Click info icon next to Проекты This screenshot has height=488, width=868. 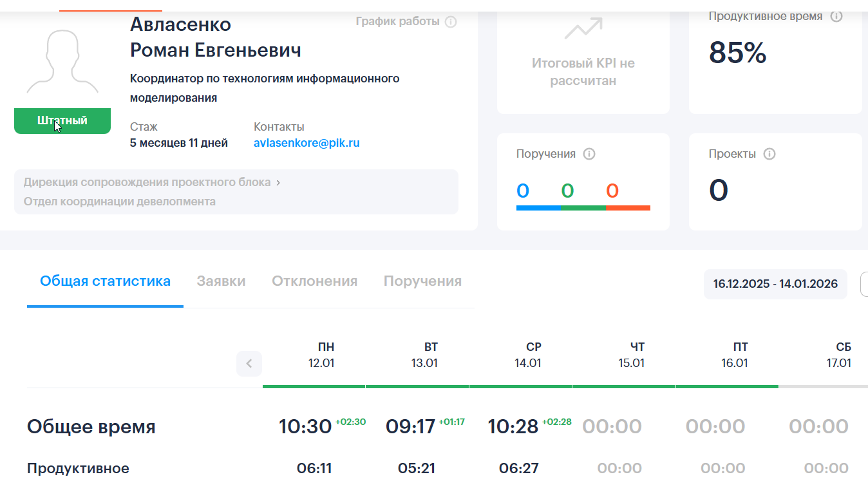point(769,155)
